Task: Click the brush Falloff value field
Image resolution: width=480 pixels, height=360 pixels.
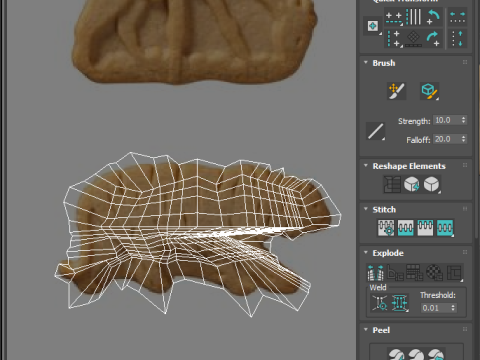Action: point(447,139)
